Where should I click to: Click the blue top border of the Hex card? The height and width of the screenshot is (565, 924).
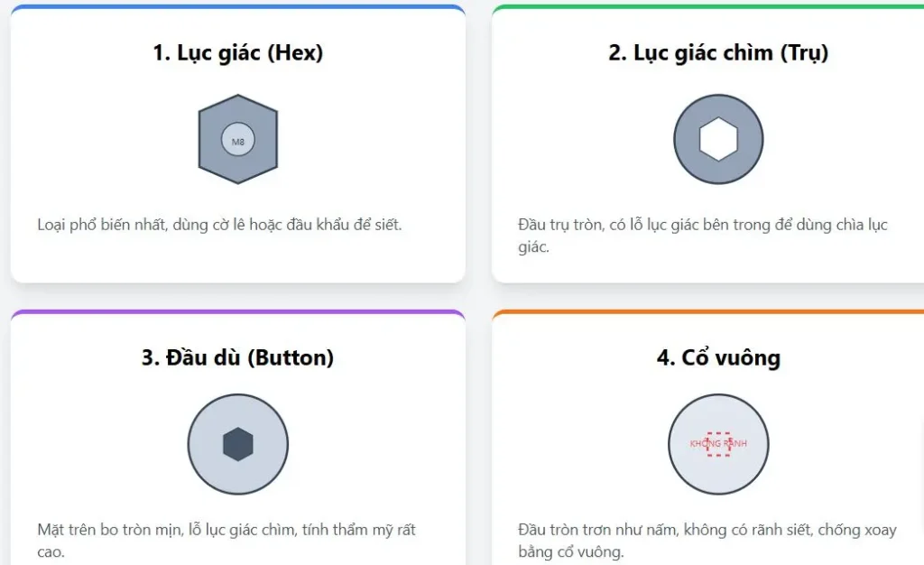click(238, 6)
